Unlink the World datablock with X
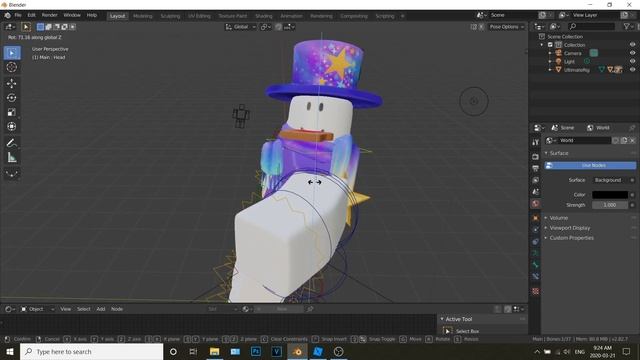 coord(632,140)
